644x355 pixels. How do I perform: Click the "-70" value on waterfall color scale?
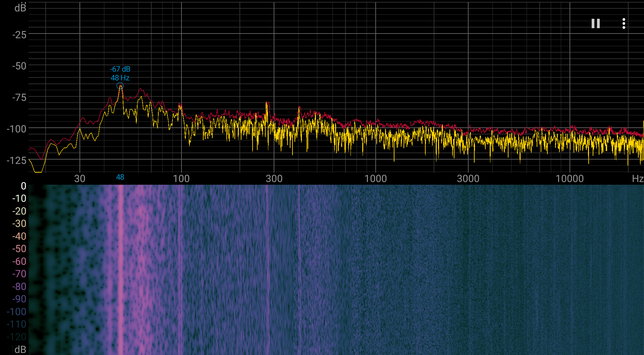[x=19, y=274]
